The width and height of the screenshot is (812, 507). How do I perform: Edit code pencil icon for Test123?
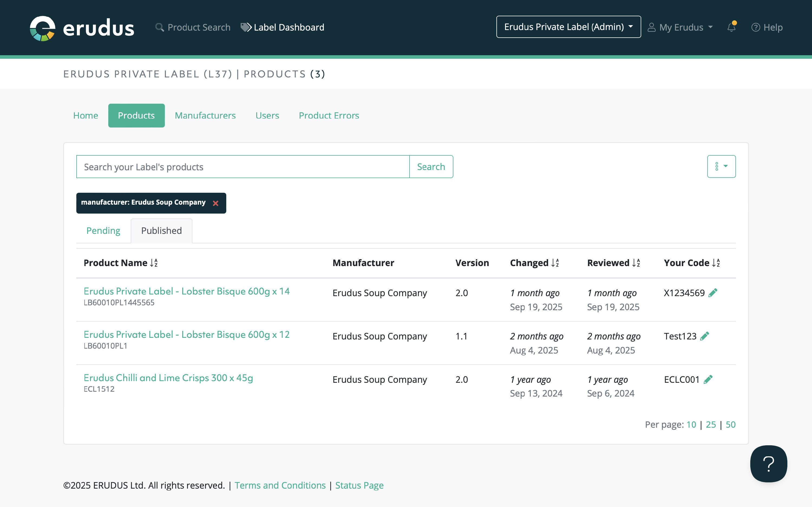(704, 336)
